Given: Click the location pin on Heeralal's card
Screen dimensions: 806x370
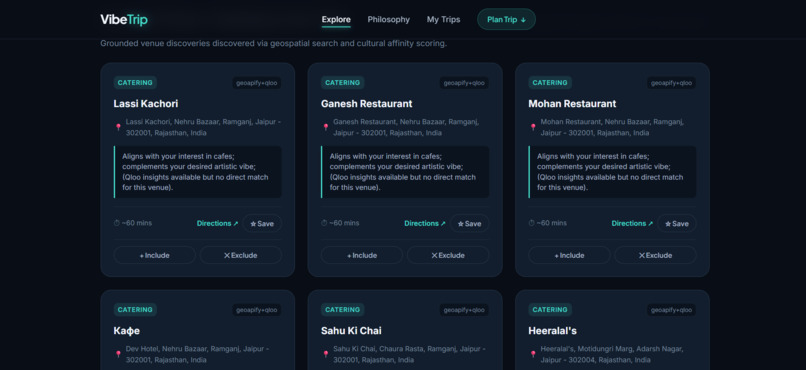Looking at the screenshot, I should [533, 354].
